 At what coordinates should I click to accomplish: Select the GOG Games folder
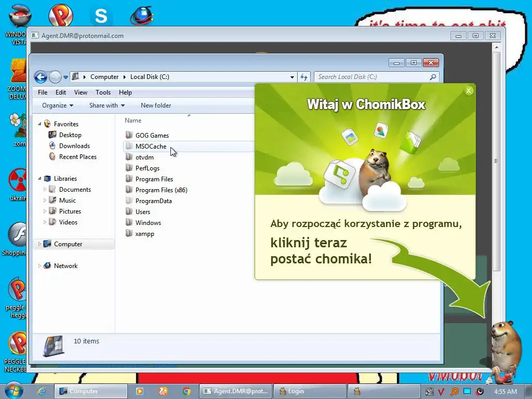point(152,136)
